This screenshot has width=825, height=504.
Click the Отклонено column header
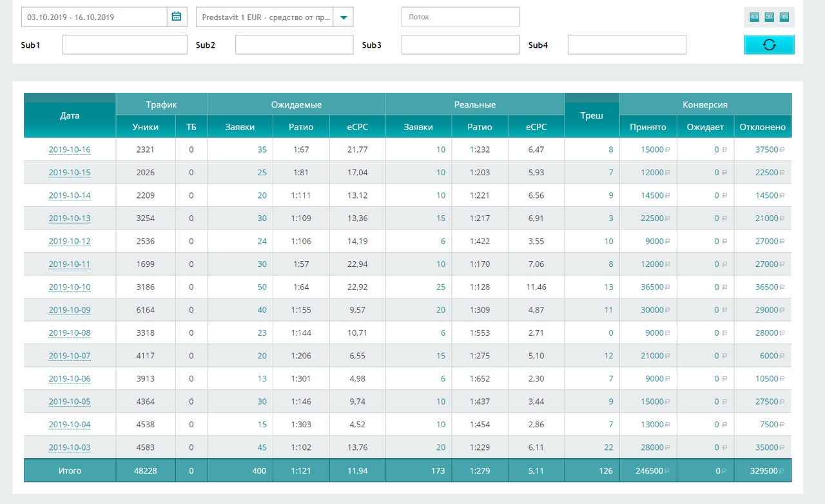[x=763, y=127]
